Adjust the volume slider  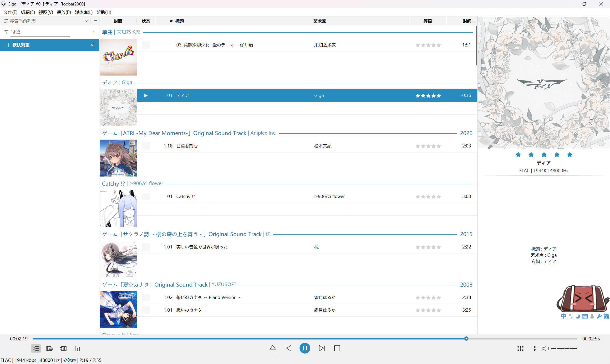[x=564, y=349]
